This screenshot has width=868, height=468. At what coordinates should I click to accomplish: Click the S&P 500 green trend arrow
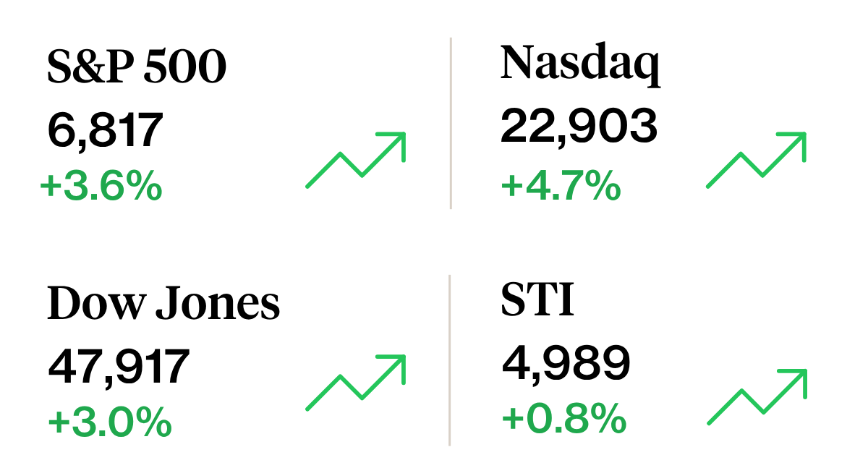[357, 160]
